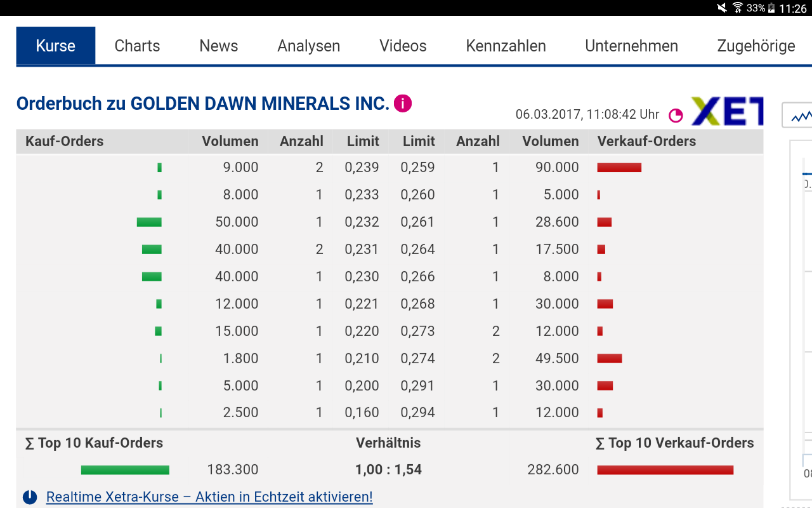The height and width of the screenshot is (508, 812).
Task: Show the Videos tab
Action: (x=403, y=46)
